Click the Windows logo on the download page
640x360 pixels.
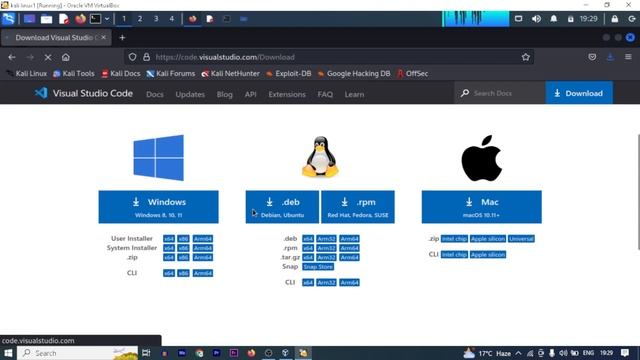point(158,158)
